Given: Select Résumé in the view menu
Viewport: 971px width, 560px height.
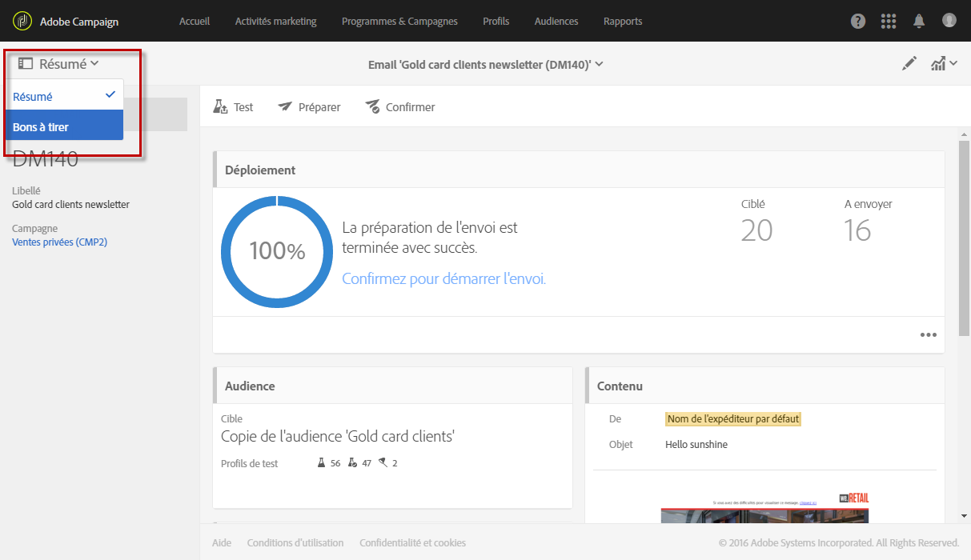Looking at the screenshot, I should pyautogui.click(x=65, y=95).
